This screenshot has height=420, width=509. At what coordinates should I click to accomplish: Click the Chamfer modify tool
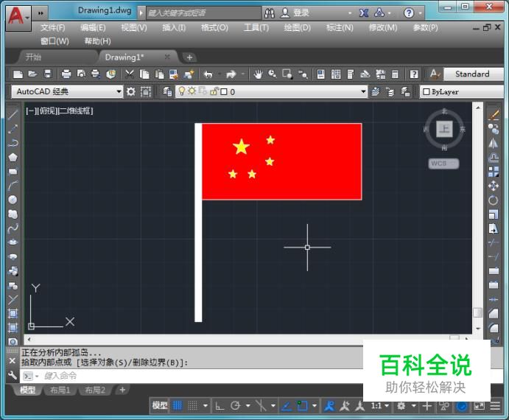point(494,313)
